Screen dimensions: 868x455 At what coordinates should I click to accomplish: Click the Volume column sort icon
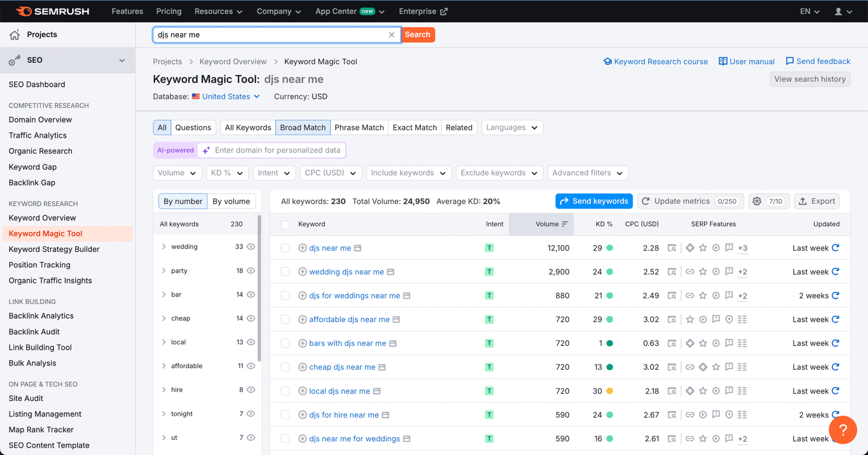tap(565, 224)
